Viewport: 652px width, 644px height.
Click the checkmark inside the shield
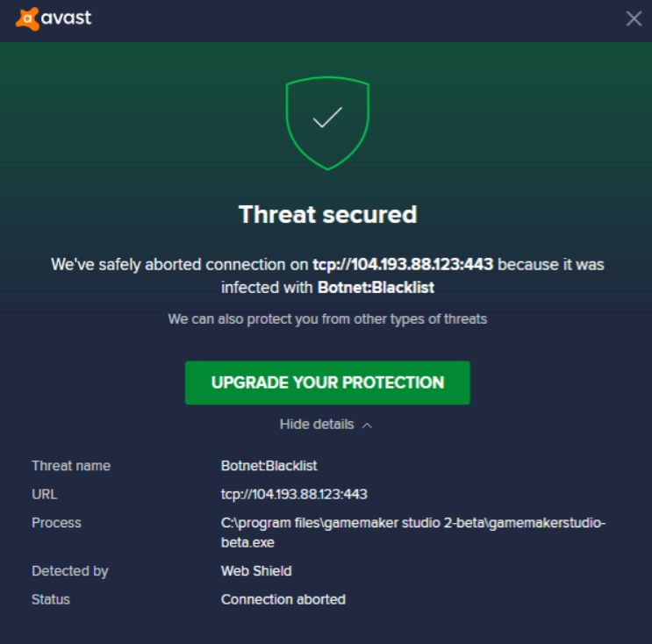[327, 118]
